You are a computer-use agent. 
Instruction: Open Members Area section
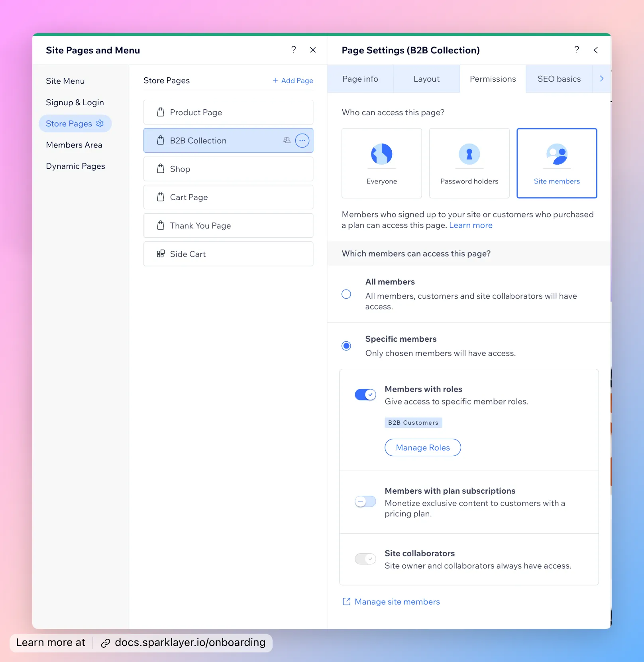point(74,145)
